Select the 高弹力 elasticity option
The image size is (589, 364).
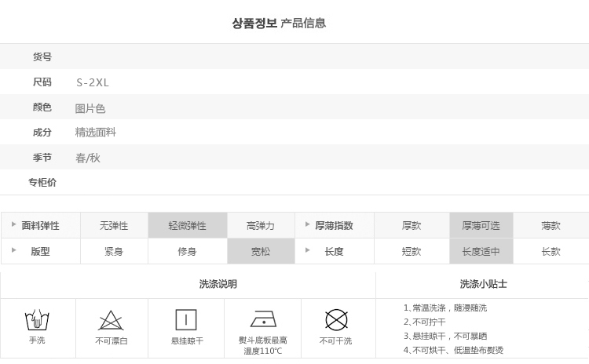click(x=261, y=226)
